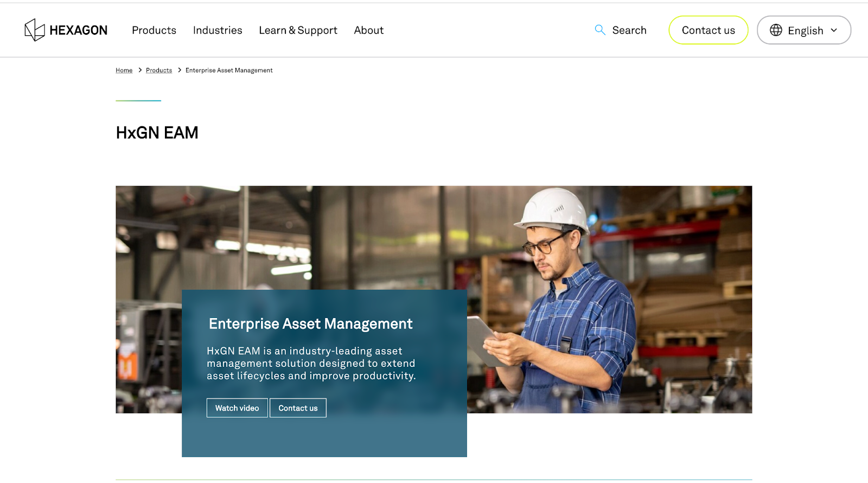
Task: Click the HxGN EAM description paragraph
Action: point(311,364)
